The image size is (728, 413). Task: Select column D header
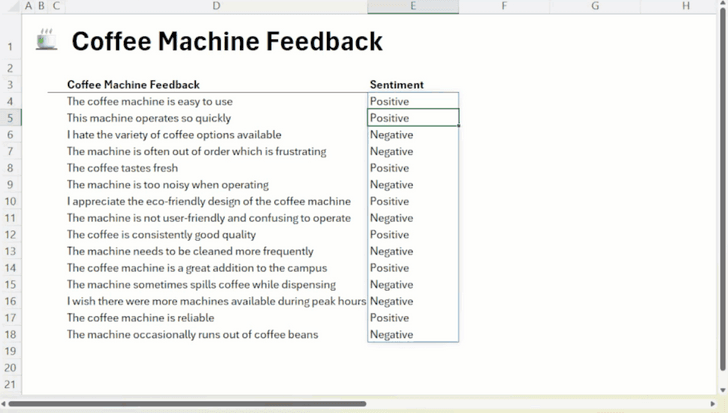click(x=215, y=6)
